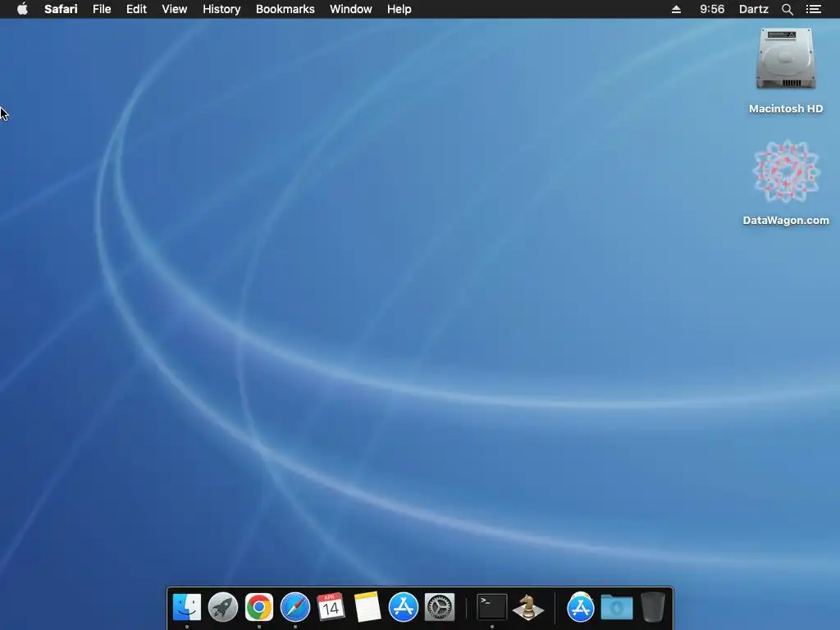The height and width of the screenshot is (630, 840).
Task: Open the Bookmarks menu
Action: pyautogui.click(x=285, y=9)
